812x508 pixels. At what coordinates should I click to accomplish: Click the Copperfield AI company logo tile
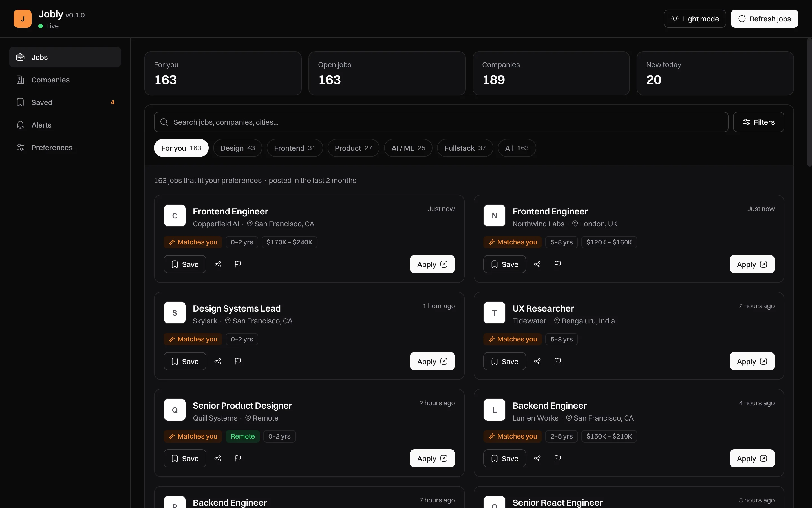coord(175,216)
